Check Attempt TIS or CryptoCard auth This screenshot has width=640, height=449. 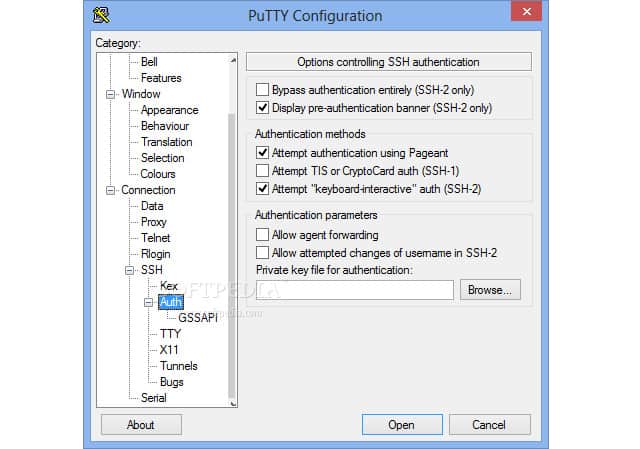click(x=262, y=171)
